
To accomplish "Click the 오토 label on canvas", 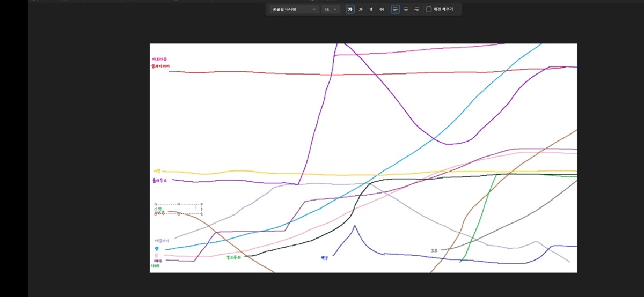I will click(435, 250).
